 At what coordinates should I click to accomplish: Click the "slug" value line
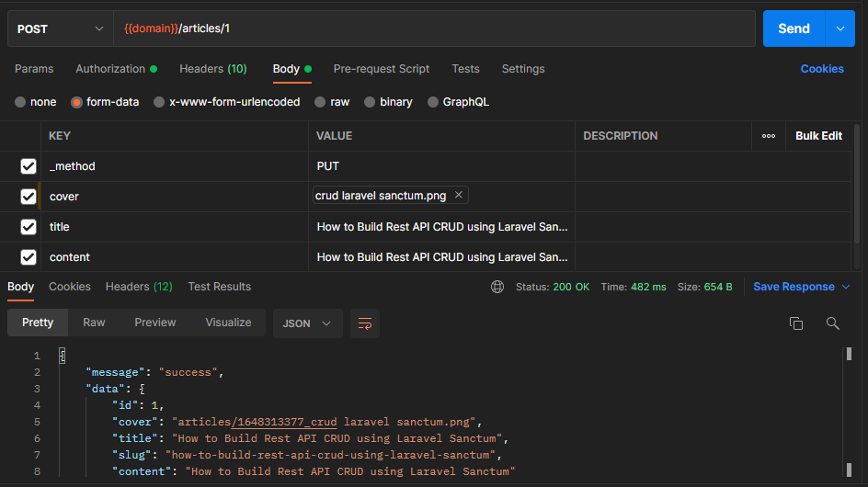tap(307, 455)
